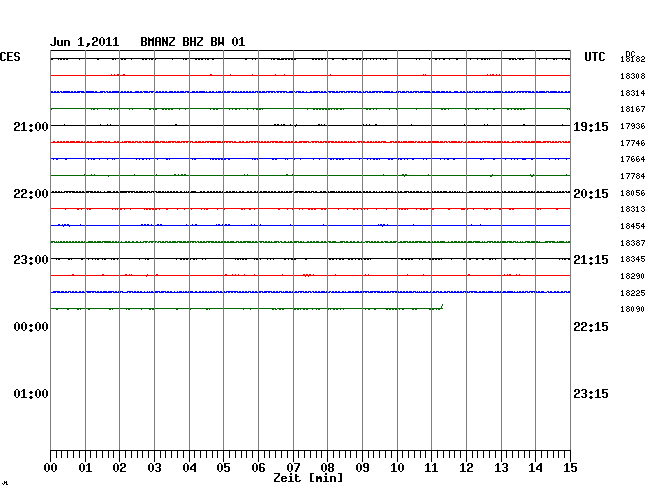Click minute tick label 07
This screenshot has height=494, width=650.
pyautogui.click(x=293, y=468)
